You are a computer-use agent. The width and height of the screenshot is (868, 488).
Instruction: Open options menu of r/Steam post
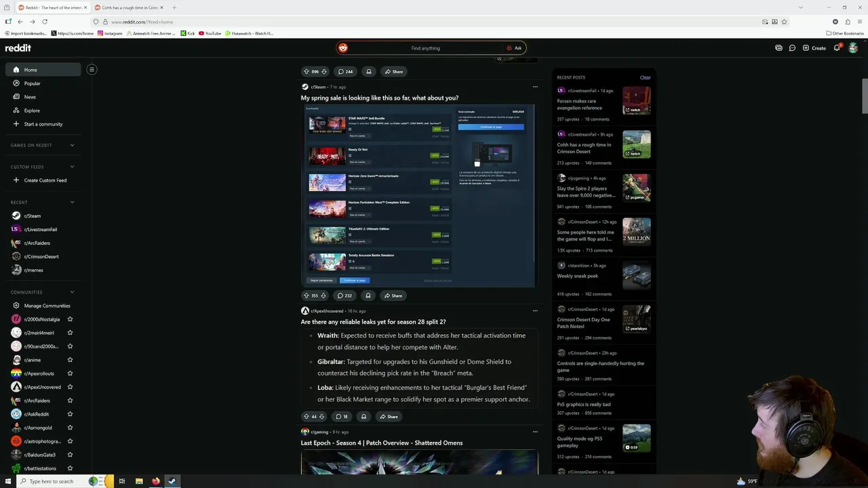(x=535, y=87)
